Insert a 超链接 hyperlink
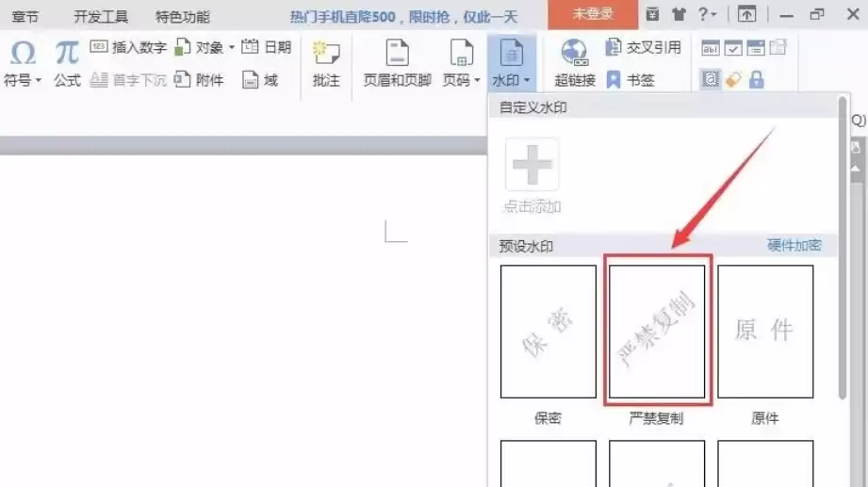Viewport: 868px width, 487px height. [575, 63]
